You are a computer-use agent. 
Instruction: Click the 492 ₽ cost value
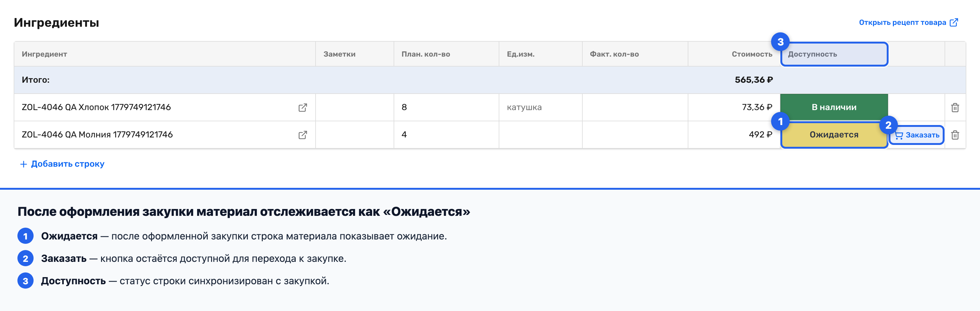coord(760,135)
